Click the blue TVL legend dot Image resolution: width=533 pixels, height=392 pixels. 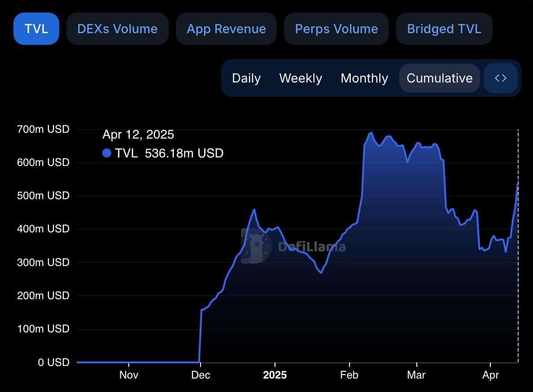pyautogui.click(x=107, y=153)
